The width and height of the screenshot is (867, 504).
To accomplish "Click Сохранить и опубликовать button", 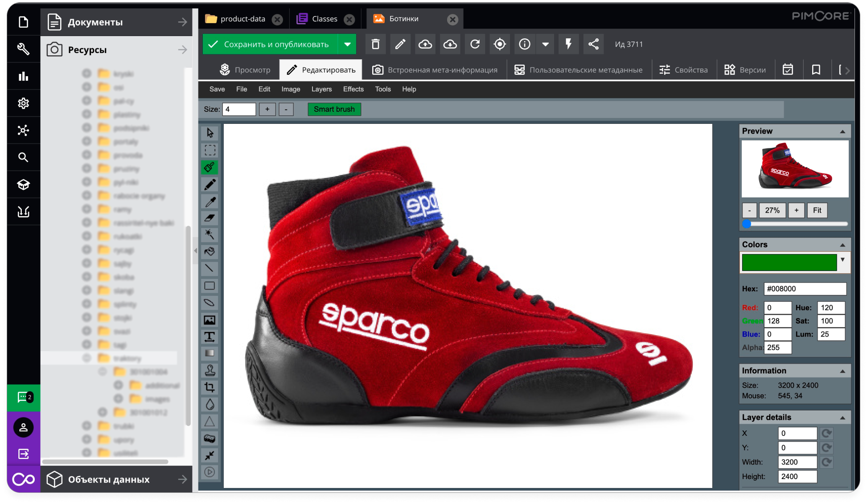I will pyautogui.click(x=270, y=44).
